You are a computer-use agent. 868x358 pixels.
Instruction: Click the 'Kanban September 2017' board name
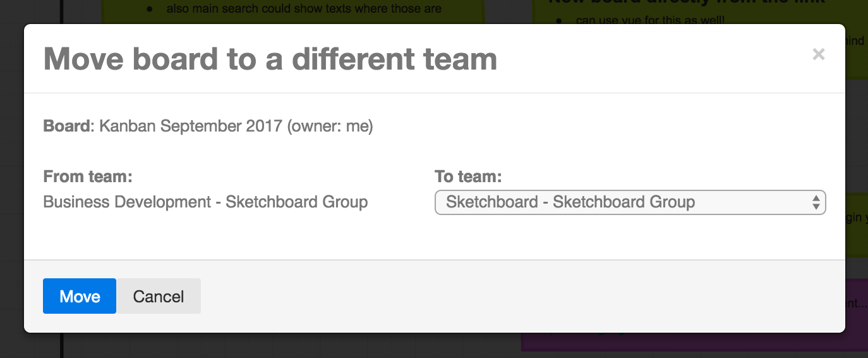pyautogui.click(x=191, y=126)
